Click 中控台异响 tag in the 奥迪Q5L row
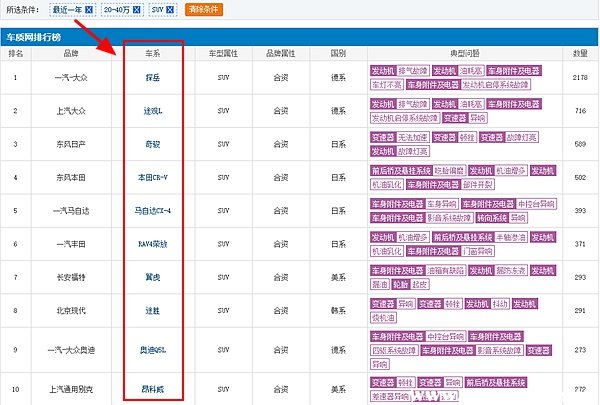 click(x=448, y=337)
